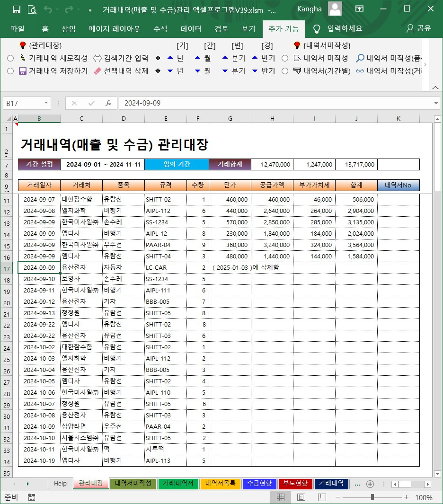Image resolution: width=443 pixels, height=504 pixels.
Task: Click the 내역서 미작성 document icon
Action: pos(297,58)
